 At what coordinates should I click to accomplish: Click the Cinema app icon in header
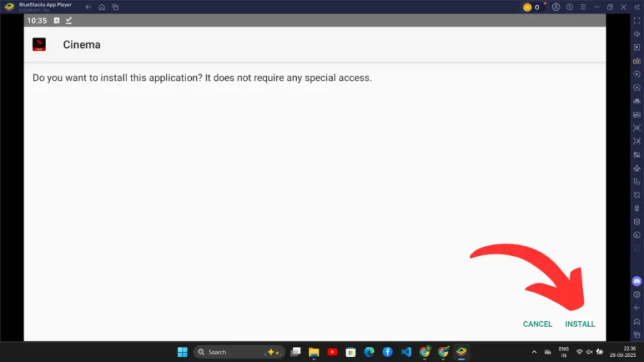(x=39, y=45)
